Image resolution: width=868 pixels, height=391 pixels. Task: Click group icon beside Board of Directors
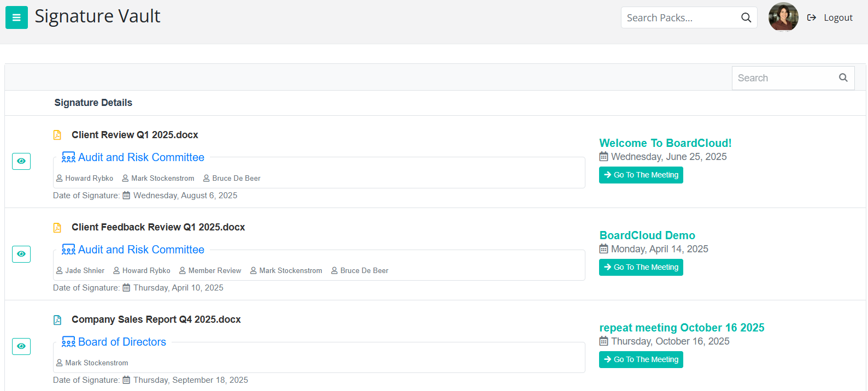point(68,342)
